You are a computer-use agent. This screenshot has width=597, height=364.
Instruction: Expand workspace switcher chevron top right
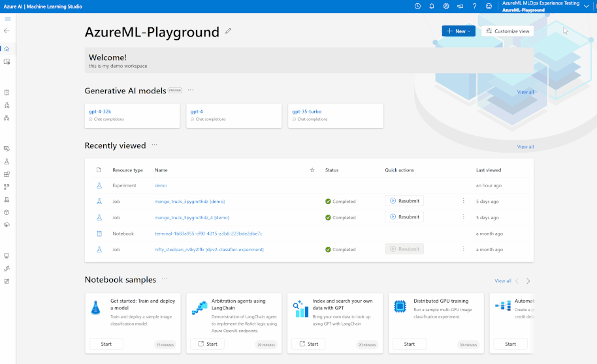[587, 7]
